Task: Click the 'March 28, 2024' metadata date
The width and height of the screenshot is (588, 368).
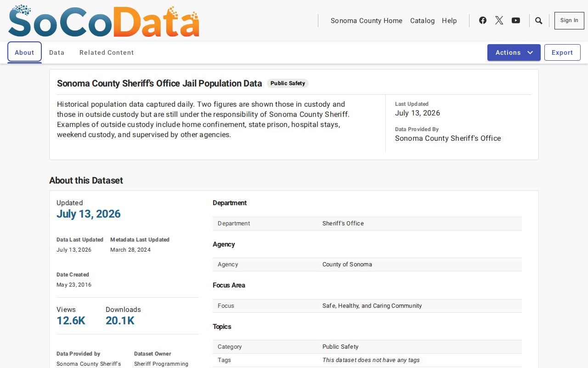Action: [130, 250]
